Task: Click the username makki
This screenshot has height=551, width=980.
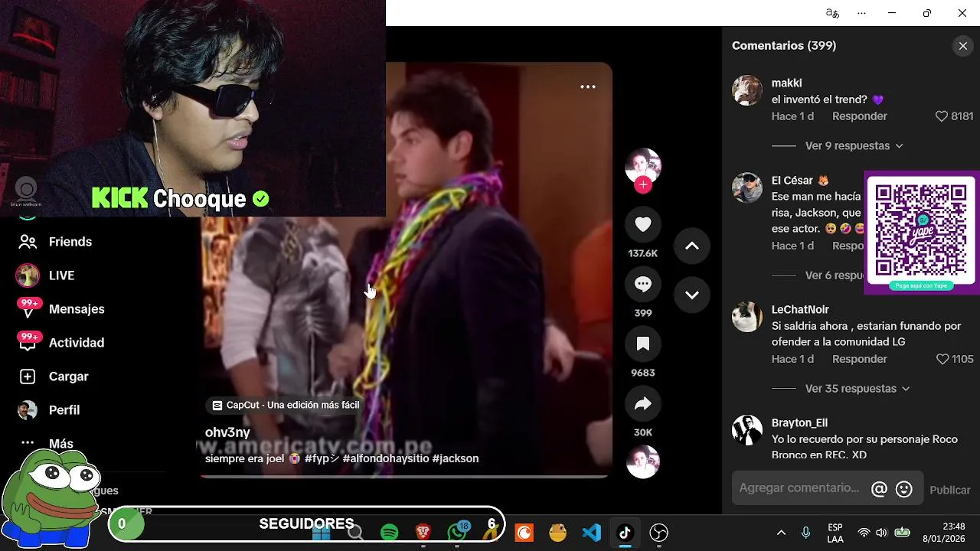Action: [787, 83]
